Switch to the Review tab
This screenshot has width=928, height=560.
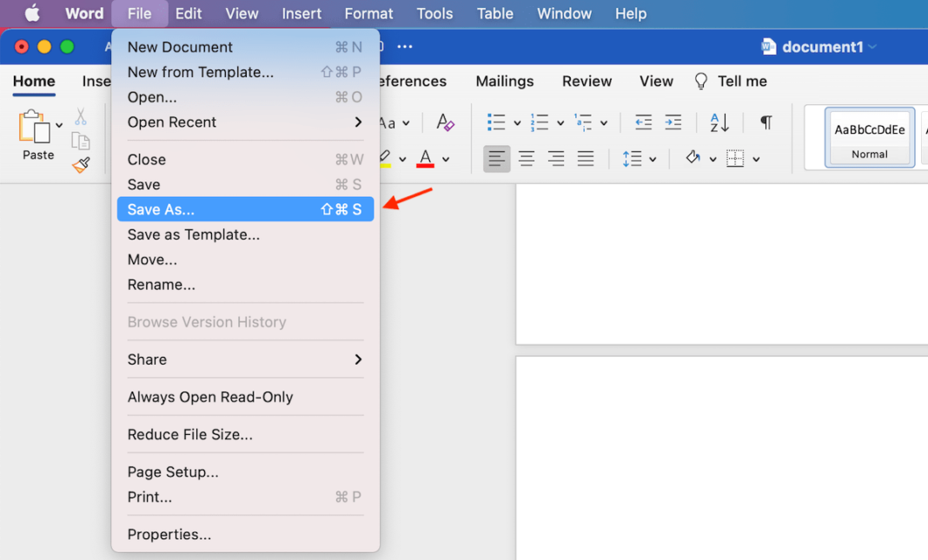[x=587, y=81]
